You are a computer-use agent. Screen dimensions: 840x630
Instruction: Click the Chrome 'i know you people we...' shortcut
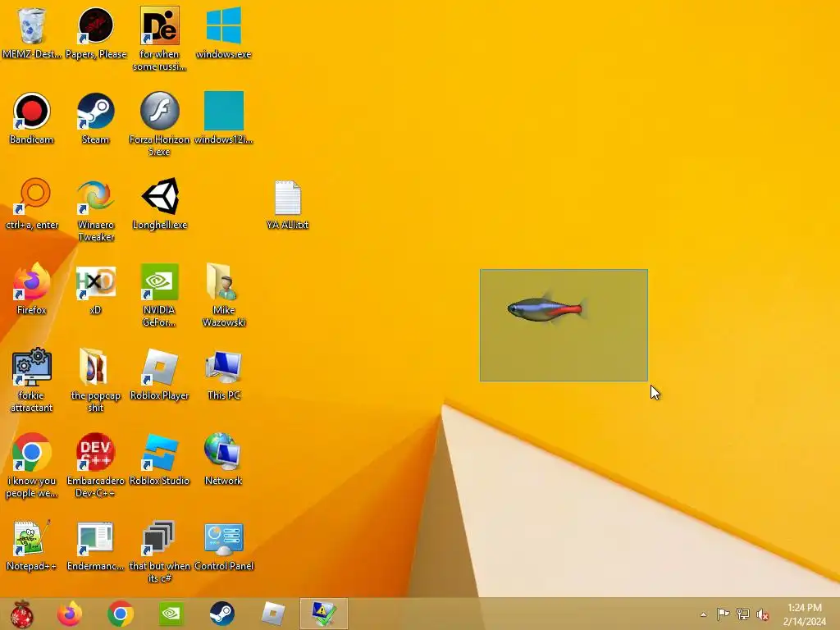pos(31,465)
